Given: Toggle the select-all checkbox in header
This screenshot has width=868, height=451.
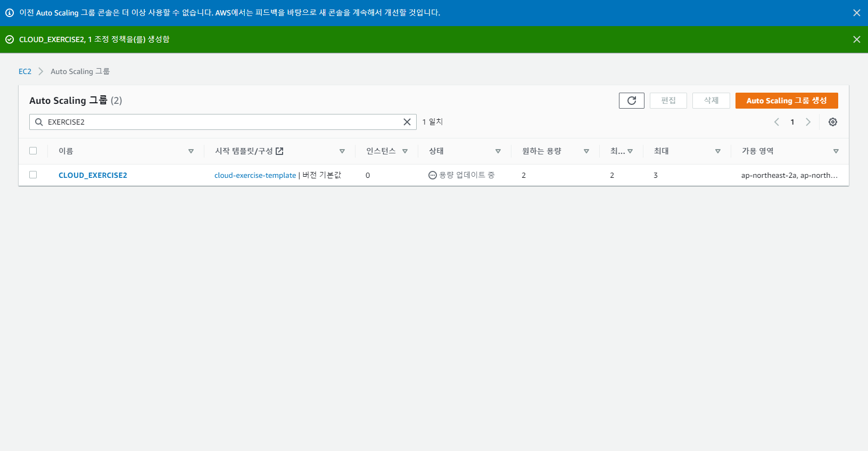Looking at the screenshot, I should click(33, 151).
